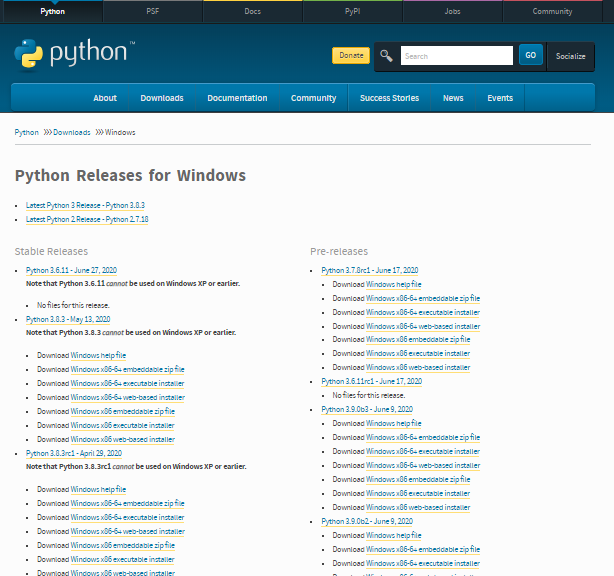Select the Events navigation menu
This screenshot has height=576, width=614.
coord(500,98)
